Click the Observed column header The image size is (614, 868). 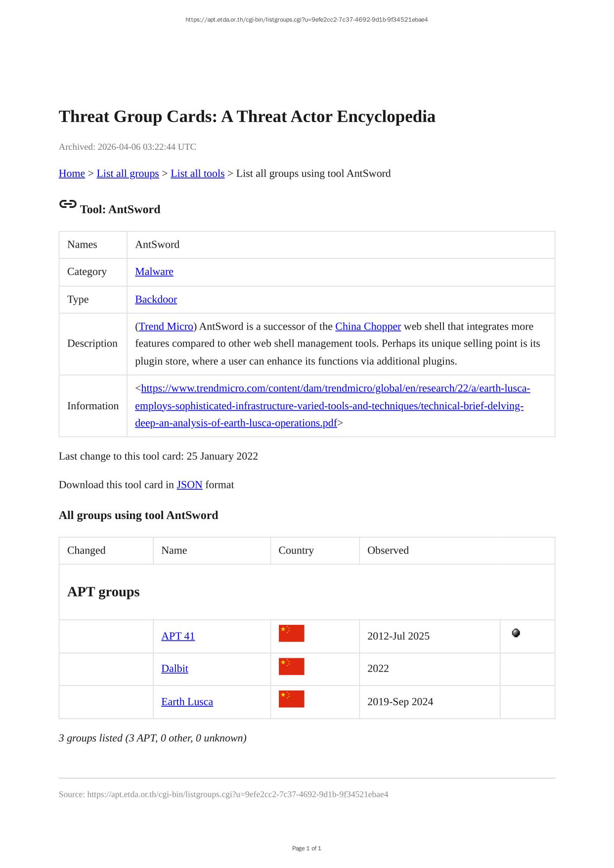pyautogui.click(x=388, y=550)
